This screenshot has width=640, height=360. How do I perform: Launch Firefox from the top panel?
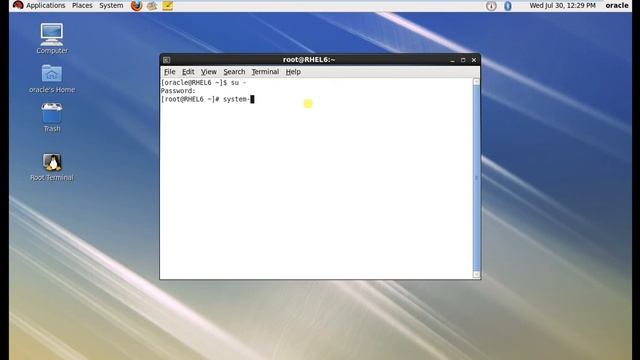click(x=136, y=6)
